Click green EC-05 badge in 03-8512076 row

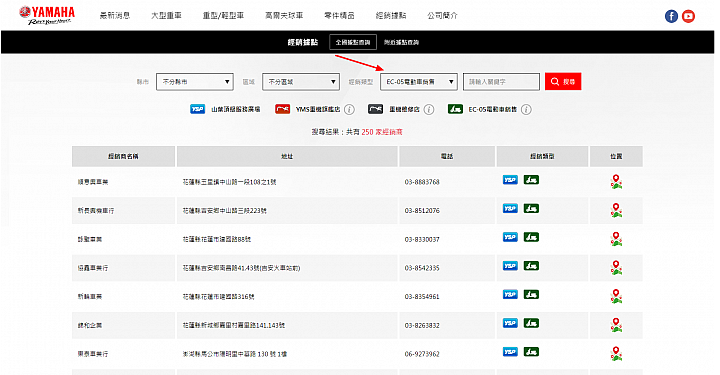tap(531, 208)
